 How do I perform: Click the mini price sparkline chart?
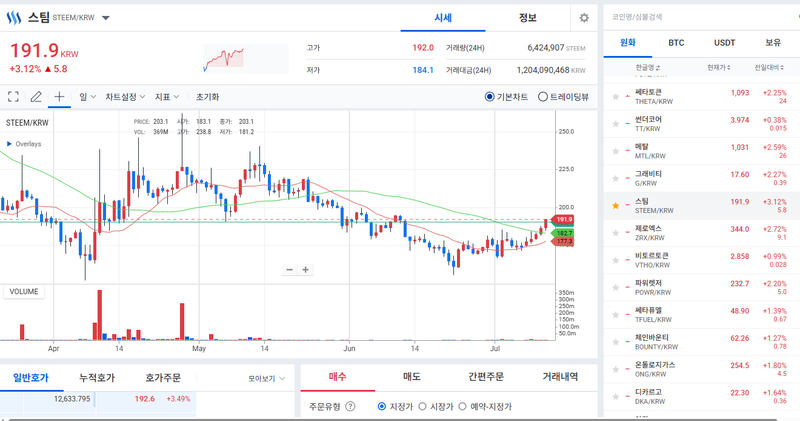246,59
